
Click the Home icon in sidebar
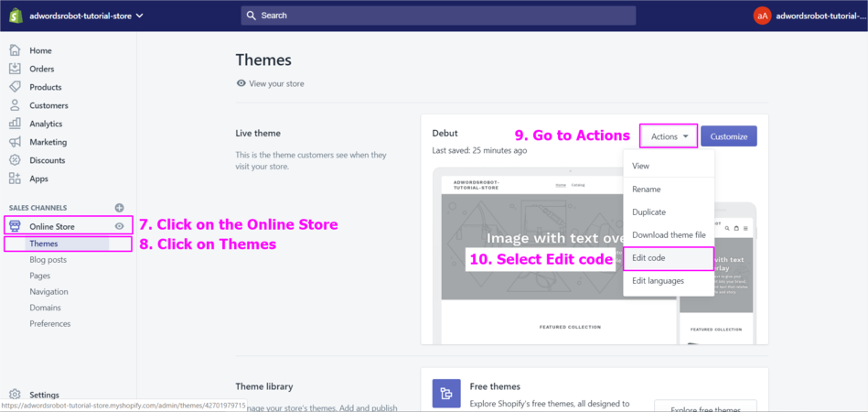pyautogui.click(x=15, y=50)
